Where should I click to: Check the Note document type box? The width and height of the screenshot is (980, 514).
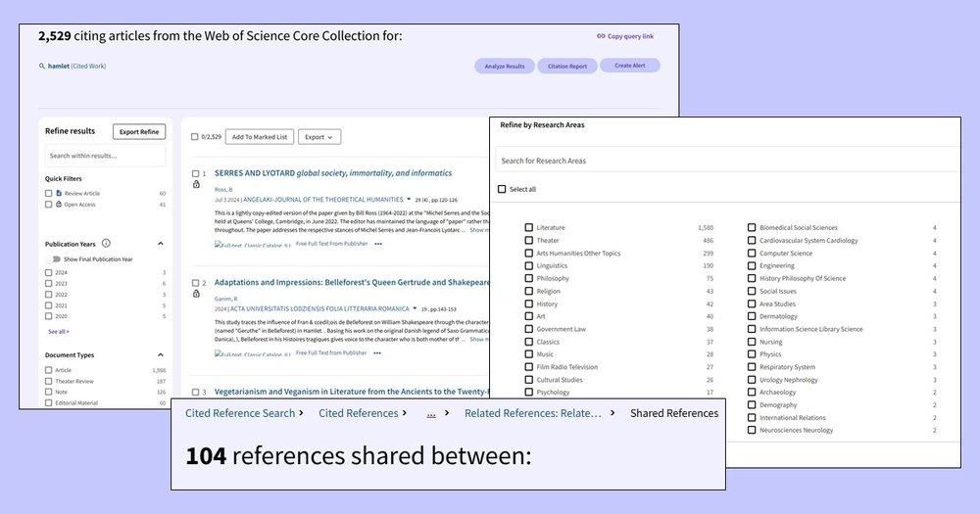tap(49, 393)
